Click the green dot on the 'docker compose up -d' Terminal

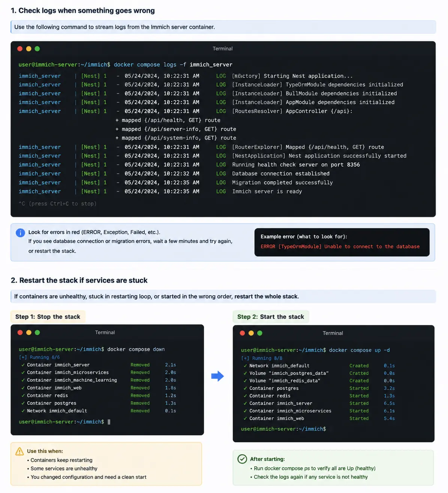pos(260,333)
